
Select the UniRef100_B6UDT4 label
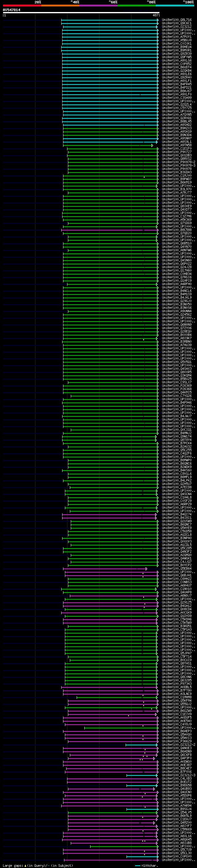176,67
